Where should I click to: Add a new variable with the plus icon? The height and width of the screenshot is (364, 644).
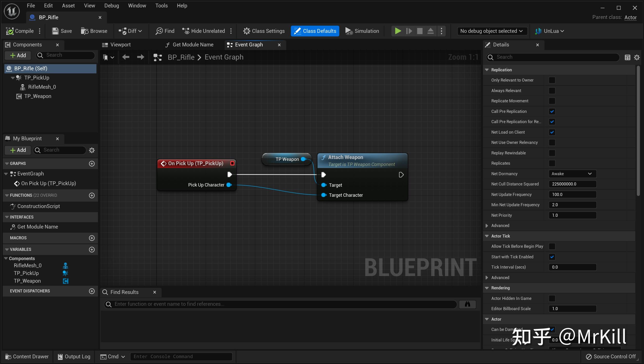92,250
